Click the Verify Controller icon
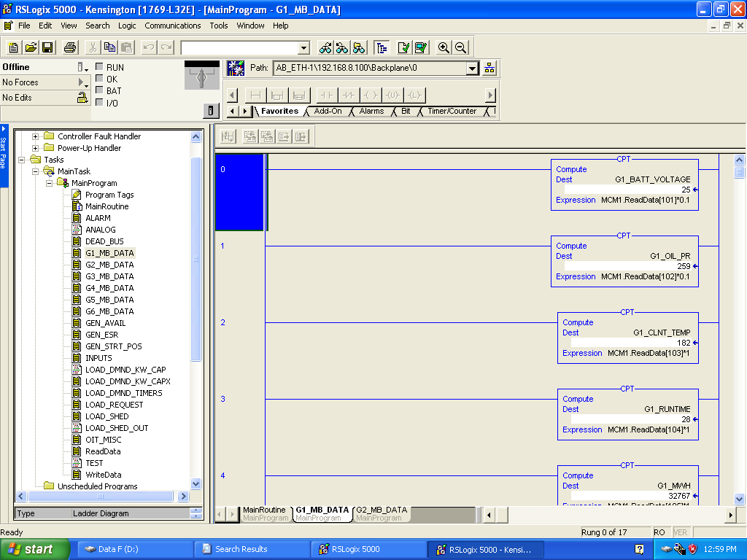747x560 pixels. 421,47
